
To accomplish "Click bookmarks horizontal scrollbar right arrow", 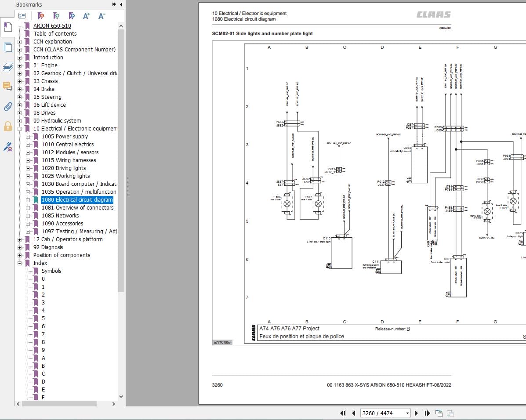I will coord(114,404).
